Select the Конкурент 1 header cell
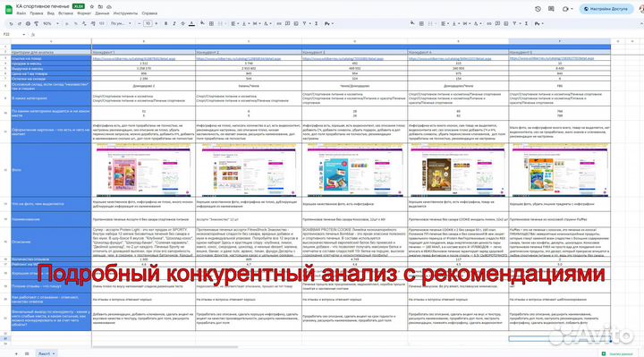The height and width of the screenshot is (357, 644). coord(143,53)
